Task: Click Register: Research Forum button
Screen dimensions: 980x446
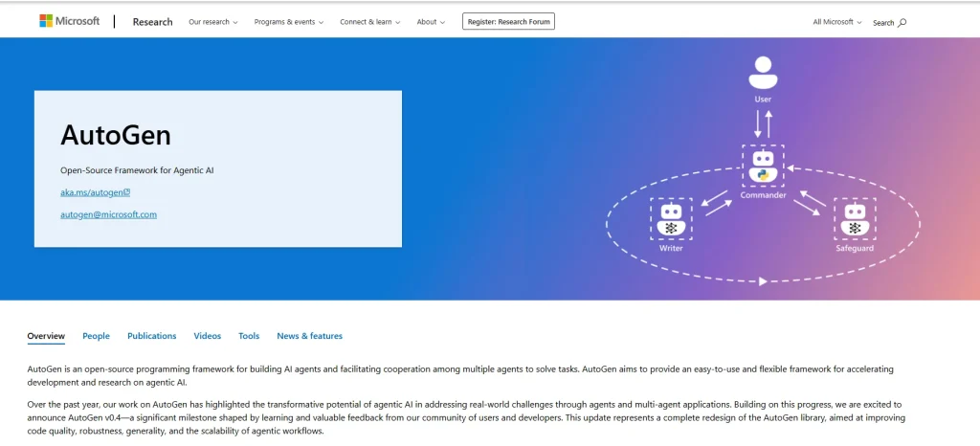Action: tap(508, 21)
